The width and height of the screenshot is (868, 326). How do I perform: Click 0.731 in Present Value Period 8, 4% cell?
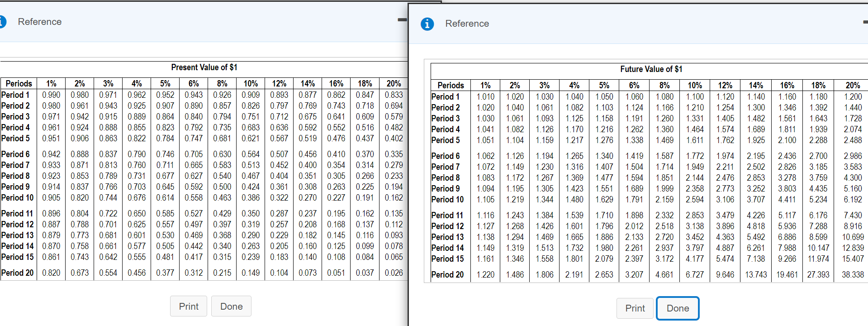(137, 176)
